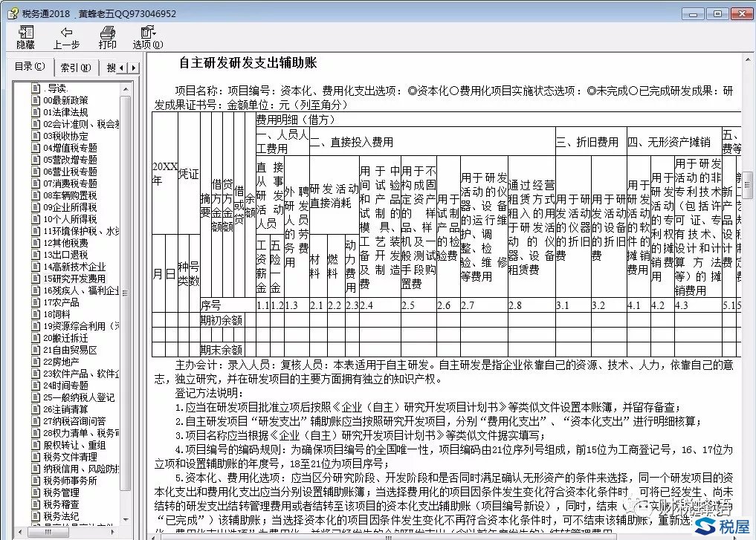Click the document icon beside 14高新技术企业
This screenshot has height=540, width=756.
coord(36,267)
